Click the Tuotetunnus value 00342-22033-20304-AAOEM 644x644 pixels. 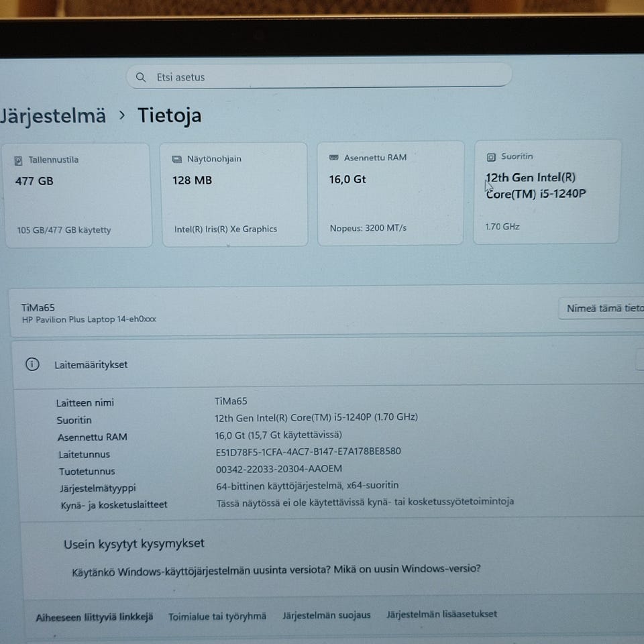279,469
